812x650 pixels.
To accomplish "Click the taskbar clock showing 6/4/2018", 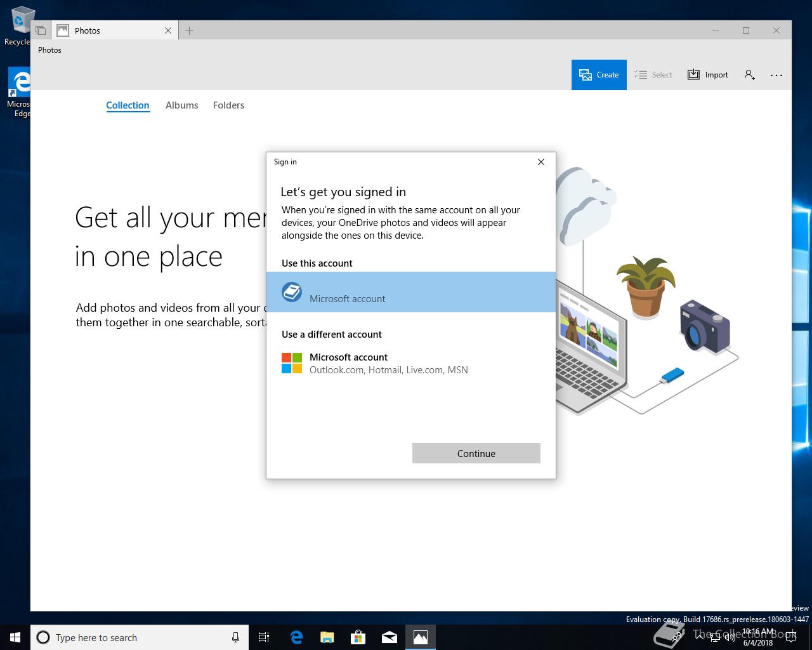I will pyautogui.click(x=758, y=637).
